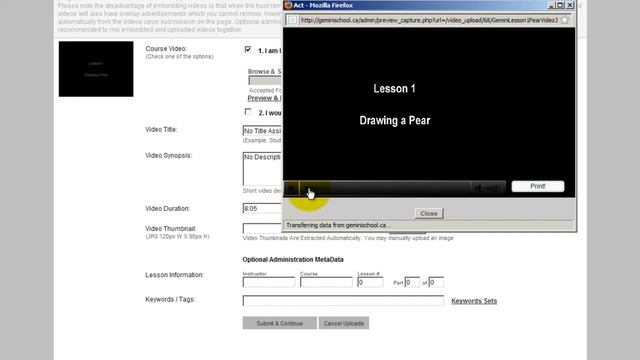The image size is (640, 360).
Task: Check option 2 course video checkbox
Action: 248,111
